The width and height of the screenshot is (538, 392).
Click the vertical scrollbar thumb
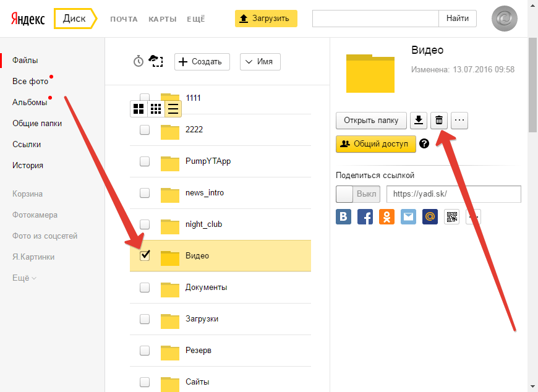[532, 84]
